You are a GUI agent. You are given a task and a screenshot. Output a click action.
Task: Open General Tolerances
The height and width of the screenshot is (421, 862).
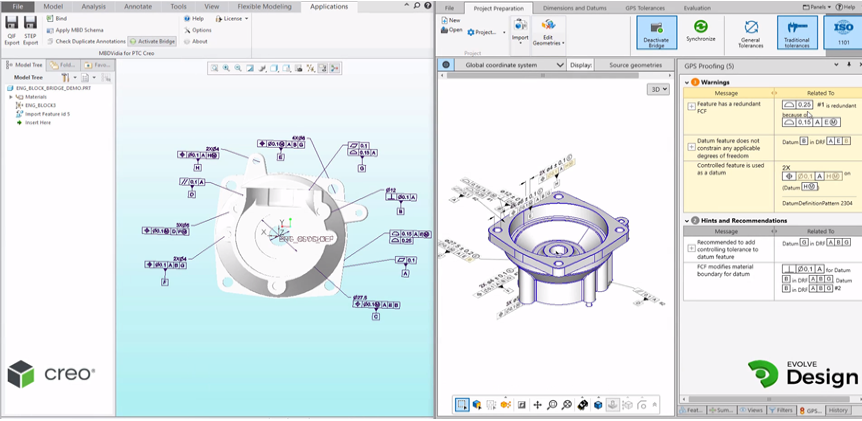tap(750, 34)
